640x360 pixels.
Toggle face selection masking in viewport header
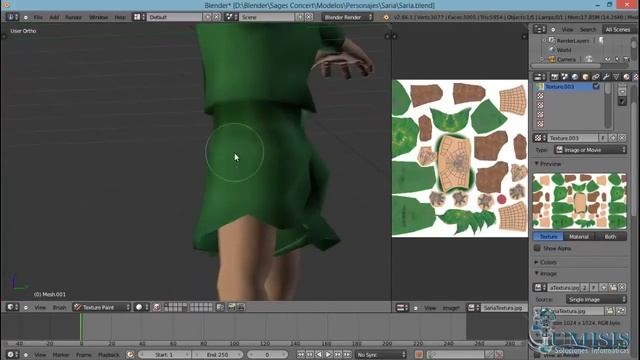point(157,307)
